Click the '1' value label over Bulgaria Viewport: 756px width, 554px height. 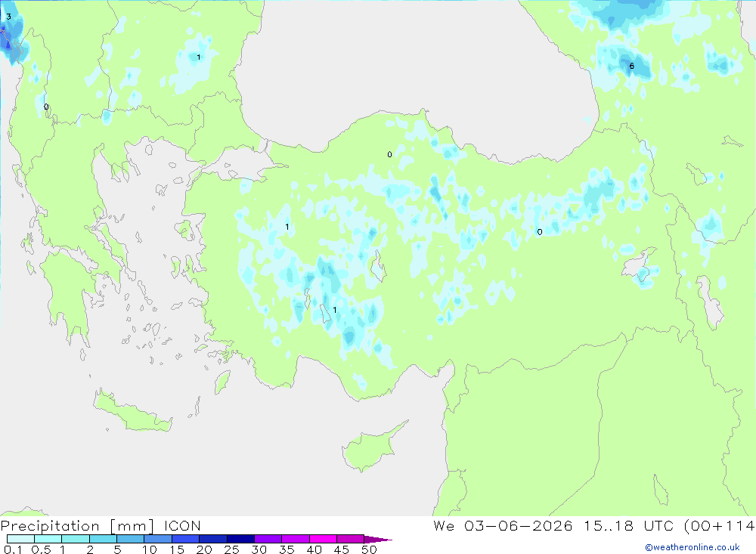[x=199, y=57]
